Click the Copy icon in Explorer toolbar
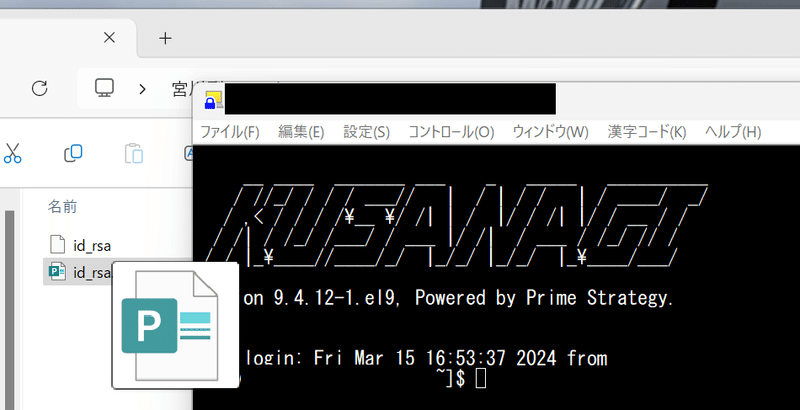 [x=73, y=153]
